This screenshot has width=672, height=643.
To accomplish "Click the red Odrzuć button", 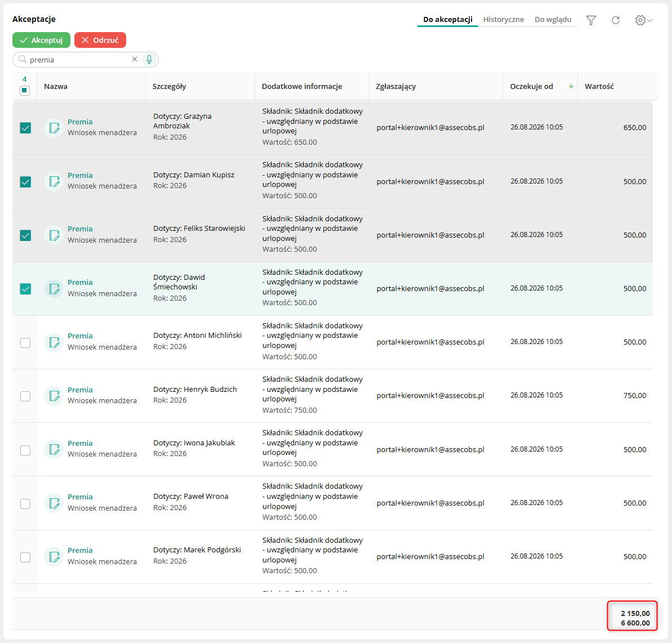I will pyautogui.click(x=100, y=40).
